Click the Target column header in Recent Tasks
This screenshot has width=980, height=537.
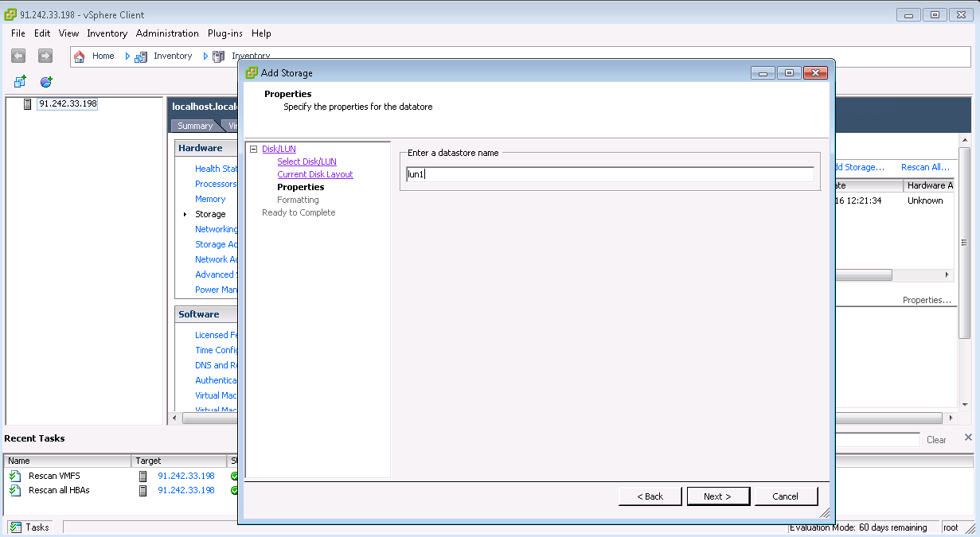181,461
